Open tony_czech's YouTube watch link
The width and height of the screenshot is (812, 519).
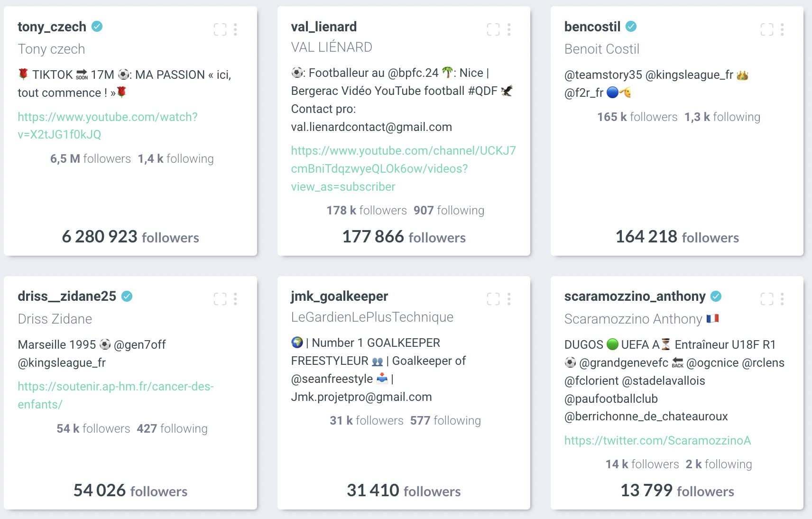[108, 126]
